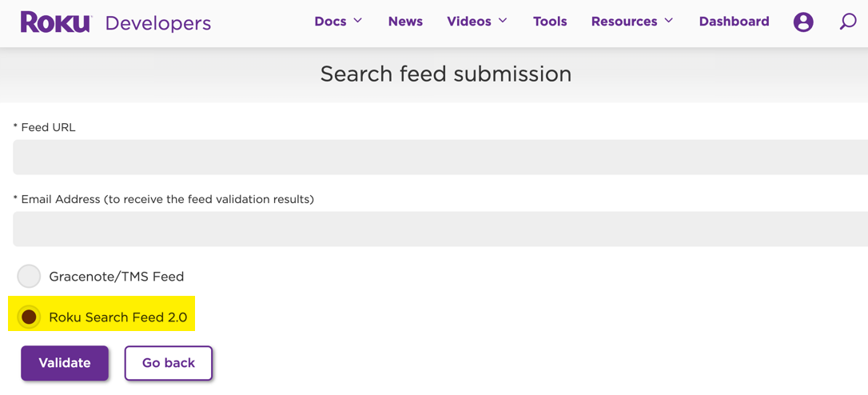The height and width of the screenshot is (395, 868).
Task: Click the "* Email Address" field label
Action: click(163, 199)
